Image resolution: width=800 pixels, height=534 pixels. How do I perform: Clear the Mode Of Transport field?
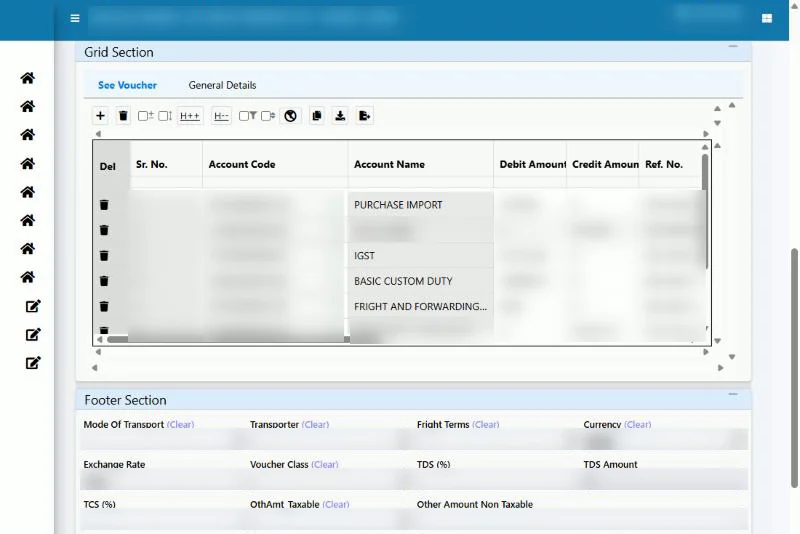pyautogui.click(x=180, y=424)
